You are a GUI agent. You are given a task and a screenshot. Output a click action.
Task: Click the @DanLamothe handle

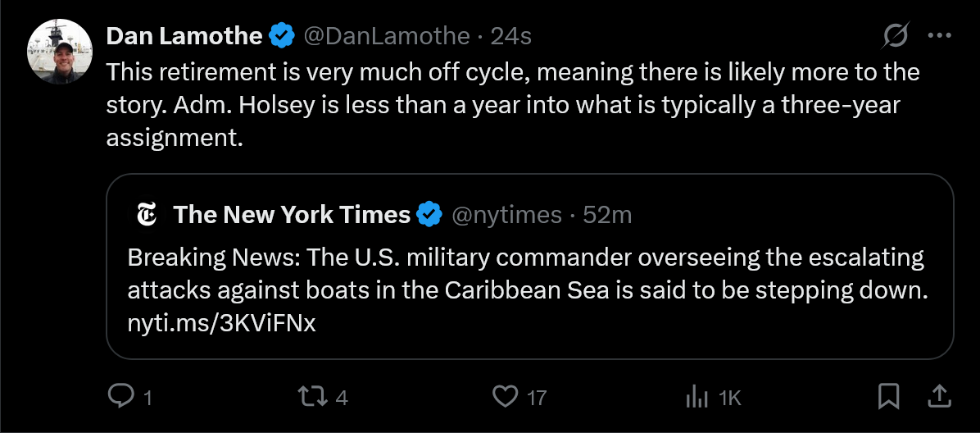(387, 36)
